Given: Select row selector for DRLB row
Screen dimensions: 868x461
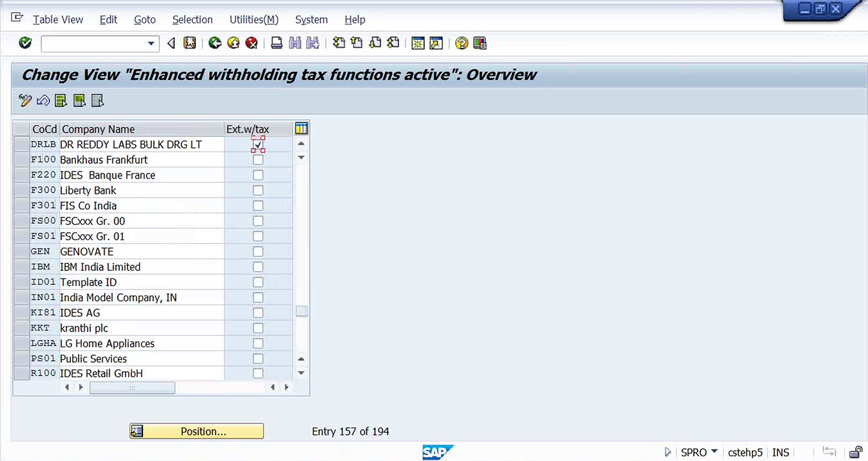Looking at the screenshot, I should (x=22, y=145).
